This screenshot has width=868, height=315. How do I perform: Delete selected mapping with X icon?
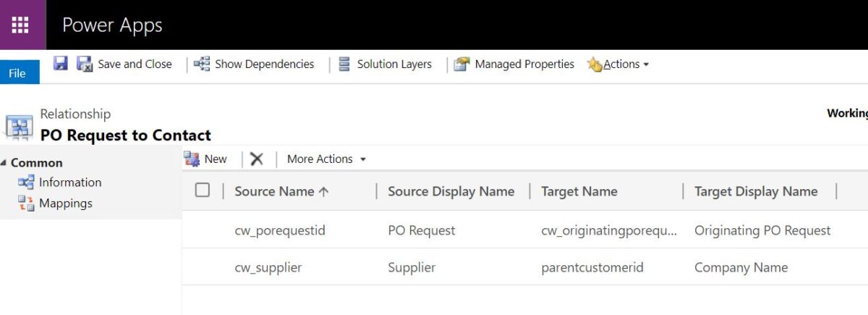click(257, 159)
